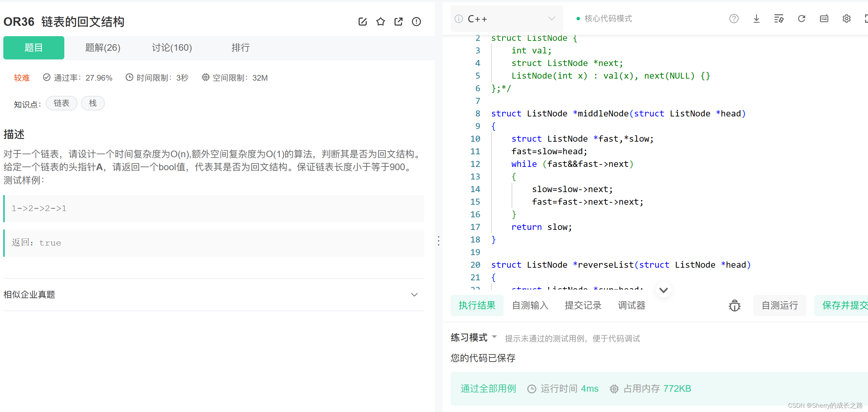Open the C++ language dropdown

pos(507,19)
